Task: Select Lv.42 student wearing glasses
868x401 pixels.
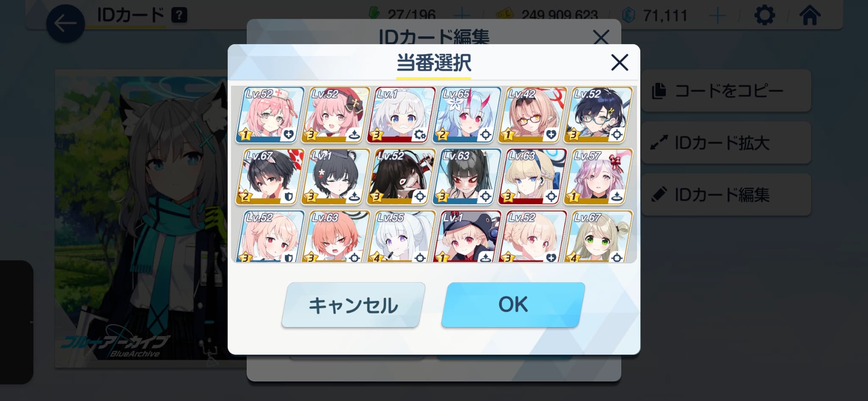Action: (x=533, y=115)
